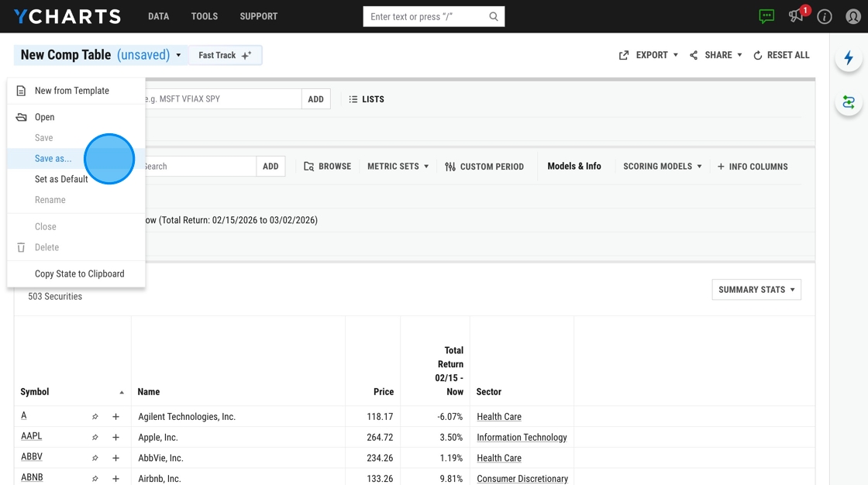Open the megaphone announcements icon

(796, 16)
